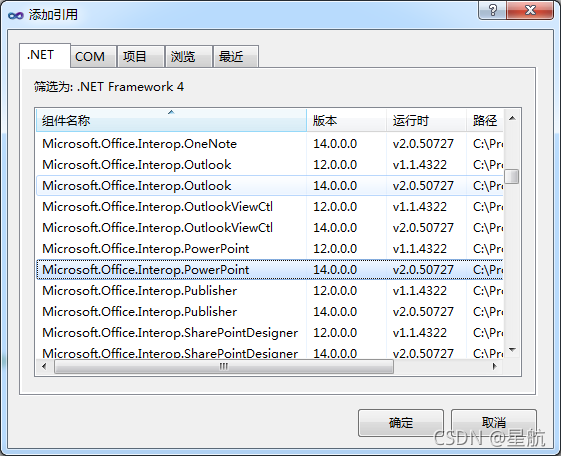Image resolution: width=561 pixels, height=456 pixels.
Task: Select SharePointDesigner version 12.0.0.0 row
Action: coord(270,333)
